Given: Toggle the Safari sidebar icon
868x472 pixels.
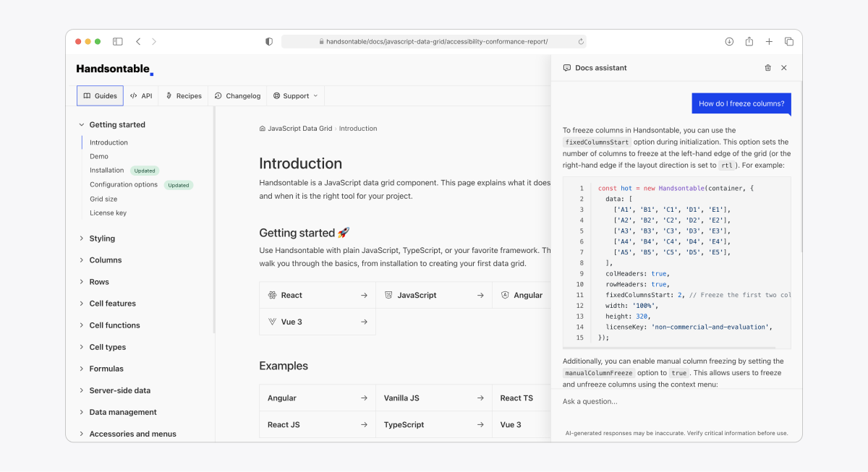Looking at the screenshot, I should (x=117, y=42).
